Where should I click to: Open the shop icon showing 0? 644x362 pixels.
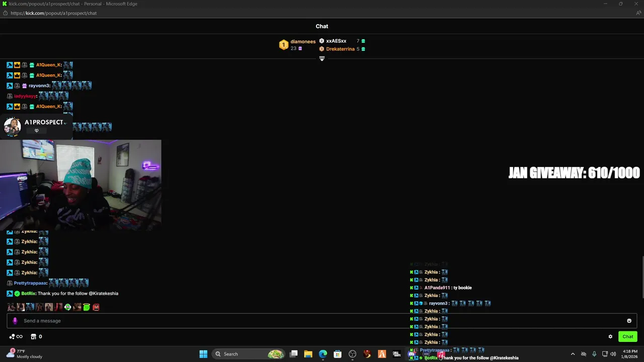coord(36,336)
